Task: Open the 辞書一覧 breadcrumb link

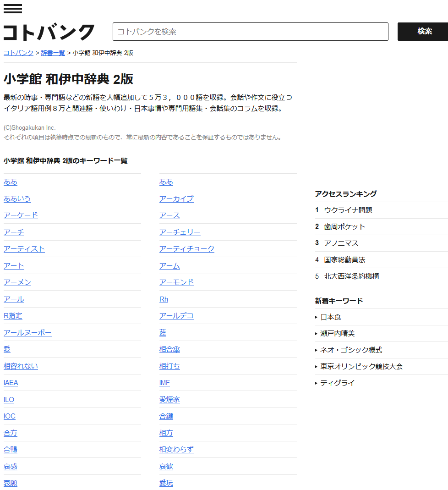Action: tap(53, 53)
